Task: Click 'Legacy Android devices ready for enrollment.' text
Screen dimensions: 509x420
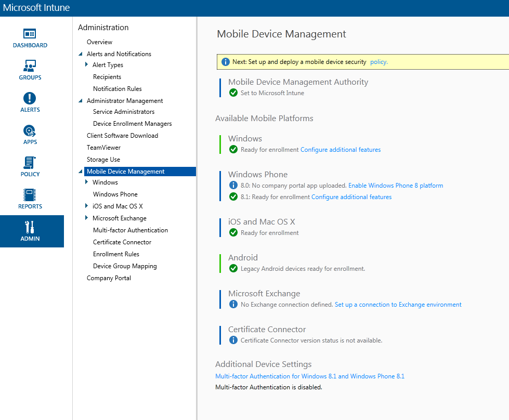Action: coord(303,269)
